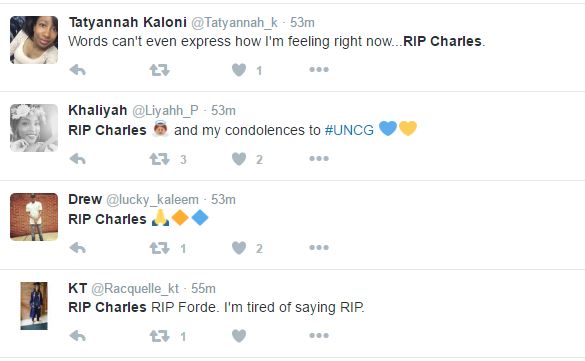Open Drew's profile name link
This screenshot has height=361, width=585.
(85, 199)
